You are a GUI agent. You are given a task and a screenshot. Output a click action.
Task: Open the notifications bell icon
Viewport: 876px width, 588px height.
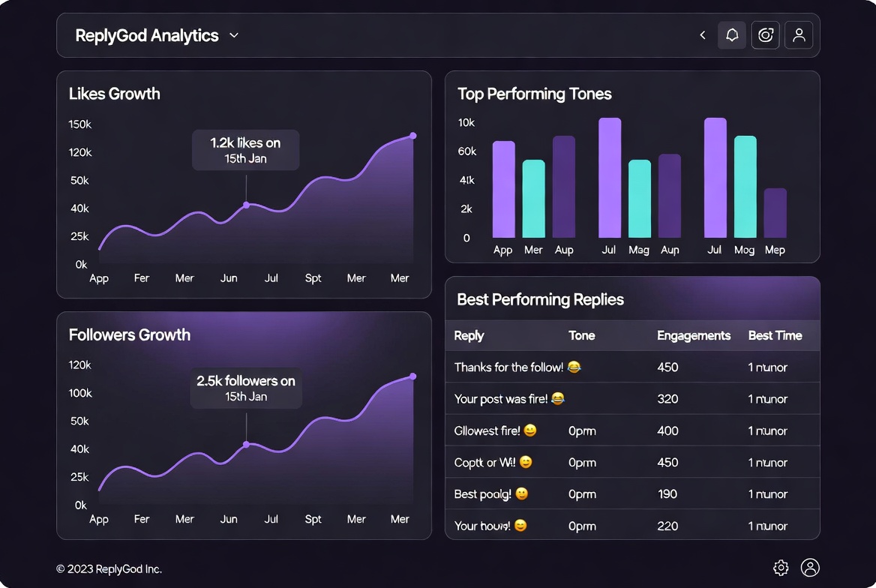tap(732, 35)
